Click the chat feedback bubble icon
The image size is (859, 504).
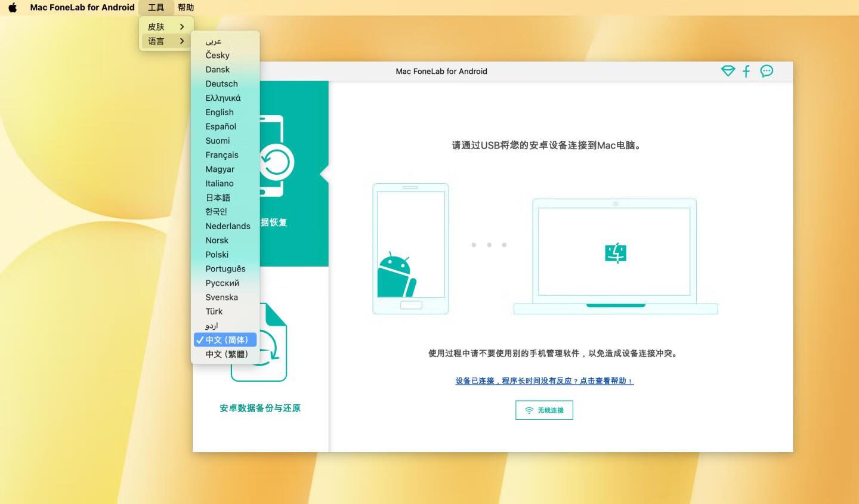(767, 71)
